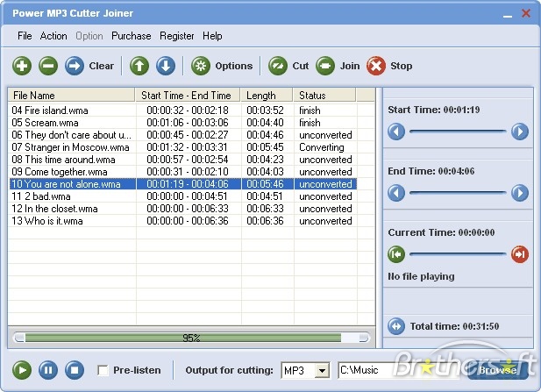Play the selected file with green play button

click(x=22, y=370)
